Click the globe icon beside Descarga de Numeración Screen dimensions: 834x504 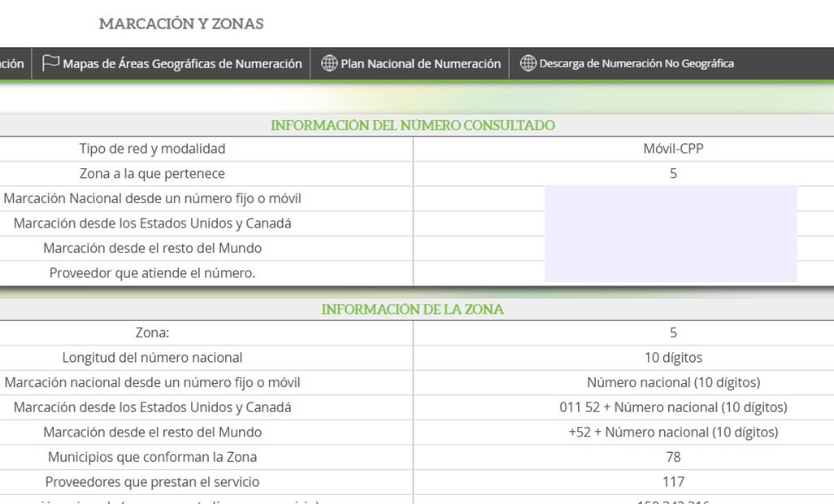click(x=528, y=63)
